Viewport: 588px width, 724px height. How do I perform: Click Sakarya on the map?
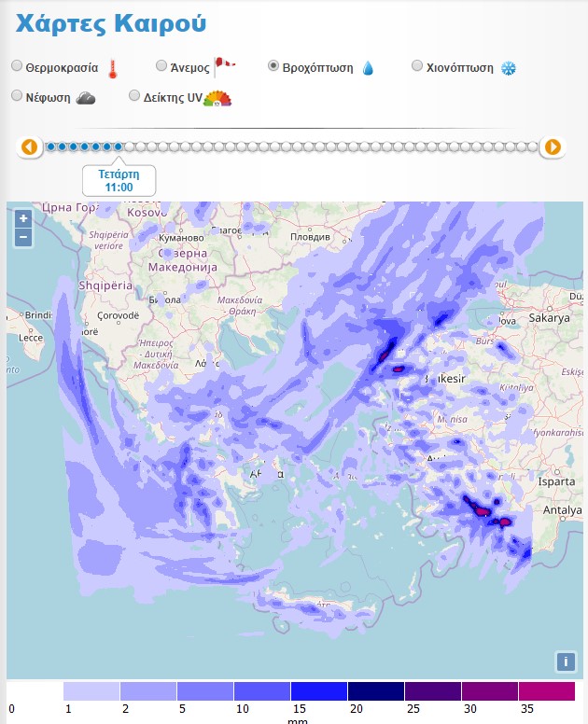tap(549, 317)
